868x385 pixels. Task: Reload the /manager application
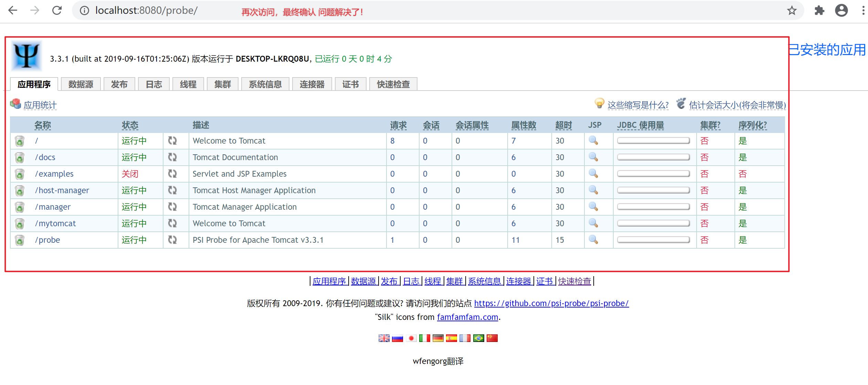pos(172,207)
